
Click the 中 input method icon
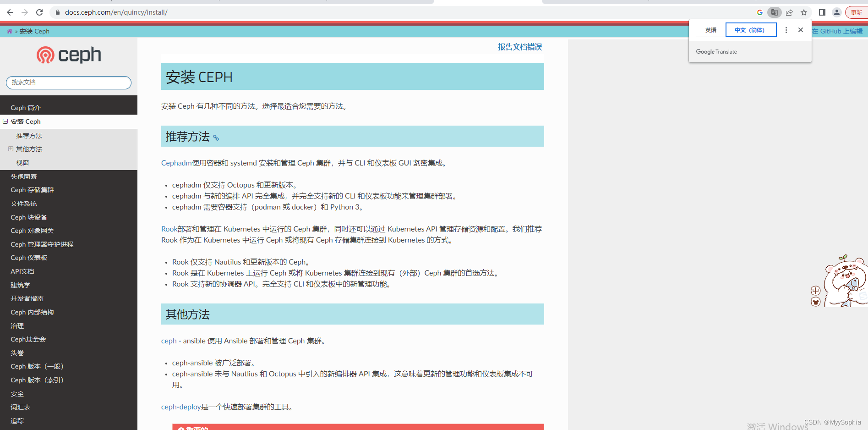pos(816,291)
